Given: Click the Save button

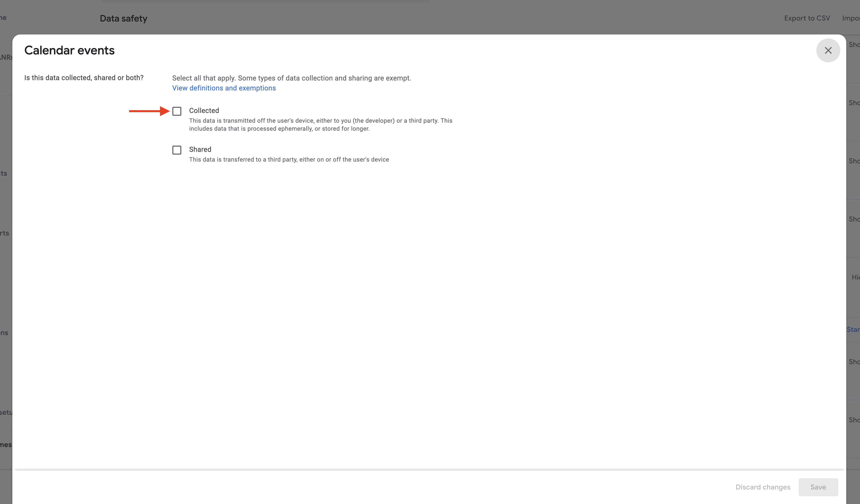Looking at the screenshot, I should point(818,487).
